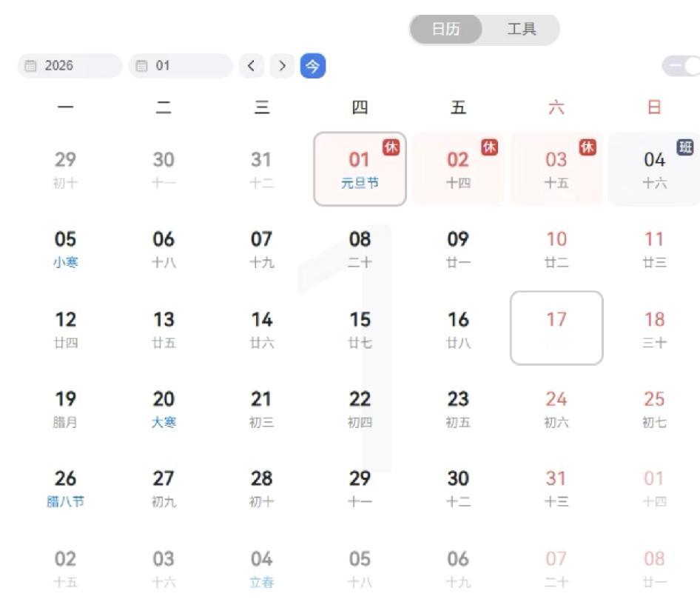
Task: Jump to today with 今 button
Action: [x=312, y=66]
